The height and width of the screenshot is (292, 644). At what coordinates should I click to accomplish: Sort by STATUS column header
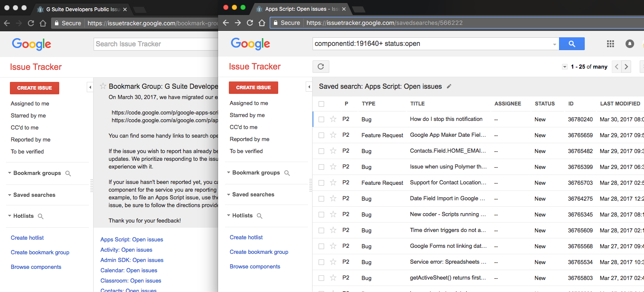click(x=545, y=104)
